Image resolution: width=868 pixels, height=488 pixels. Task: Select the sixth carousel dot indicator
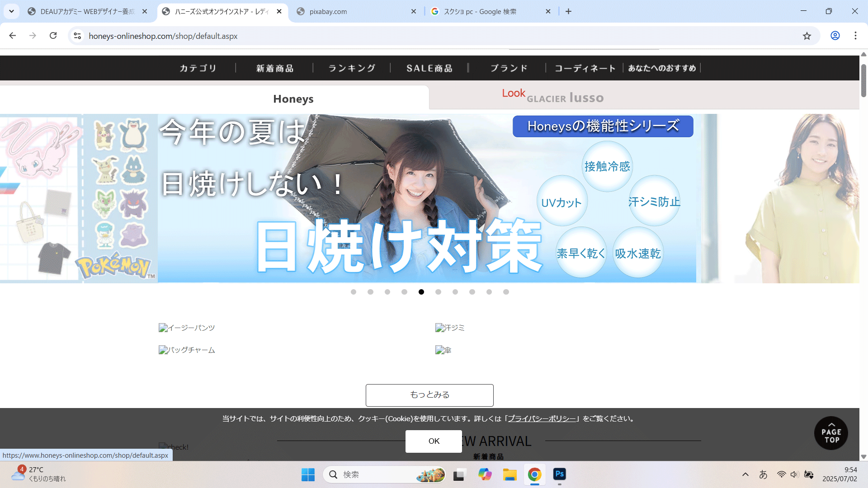pyautogui.click(x=438, y=292)
